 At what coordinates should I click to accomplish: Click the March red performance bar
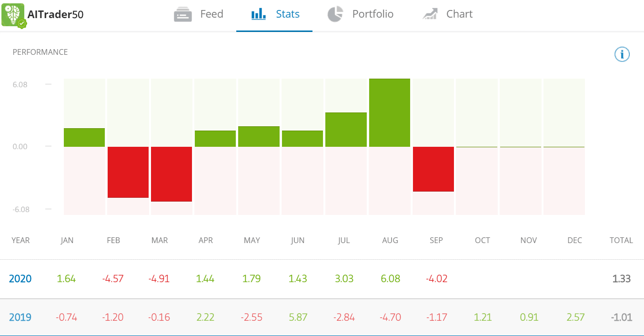click(x=171, y=174)
